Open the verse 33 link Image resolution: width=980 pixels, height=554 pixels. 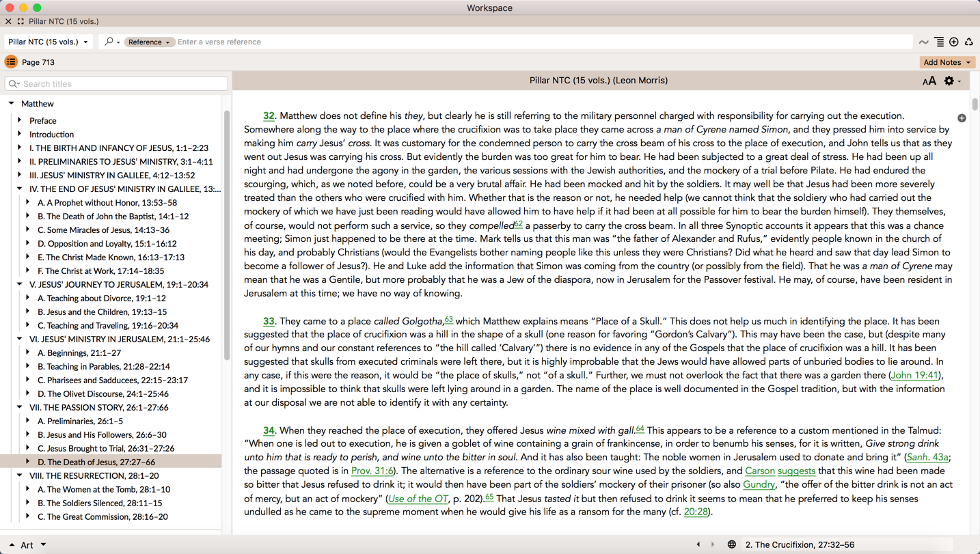coord(269,321)
